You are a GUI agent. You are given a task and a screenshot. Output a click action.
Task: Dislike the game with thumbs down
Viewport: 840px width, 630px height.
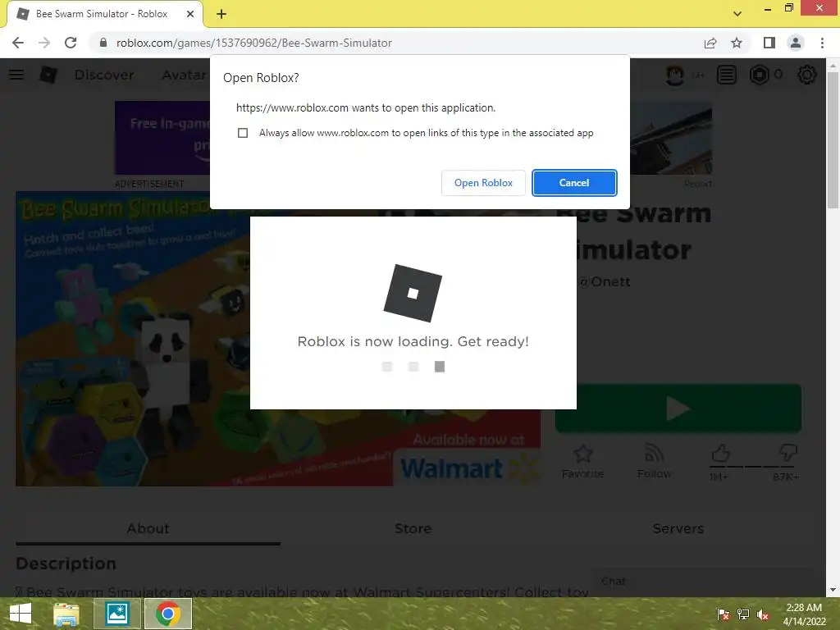click(787, 454)
